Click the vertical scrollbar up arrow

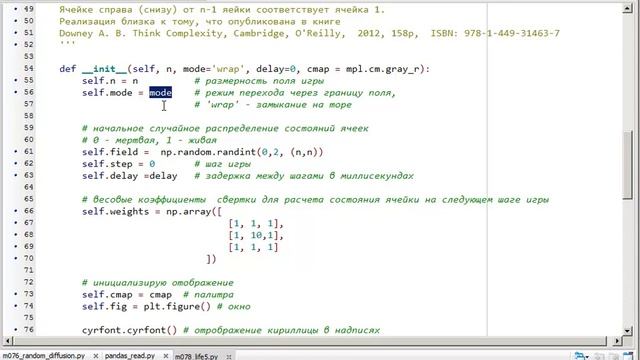628,8
